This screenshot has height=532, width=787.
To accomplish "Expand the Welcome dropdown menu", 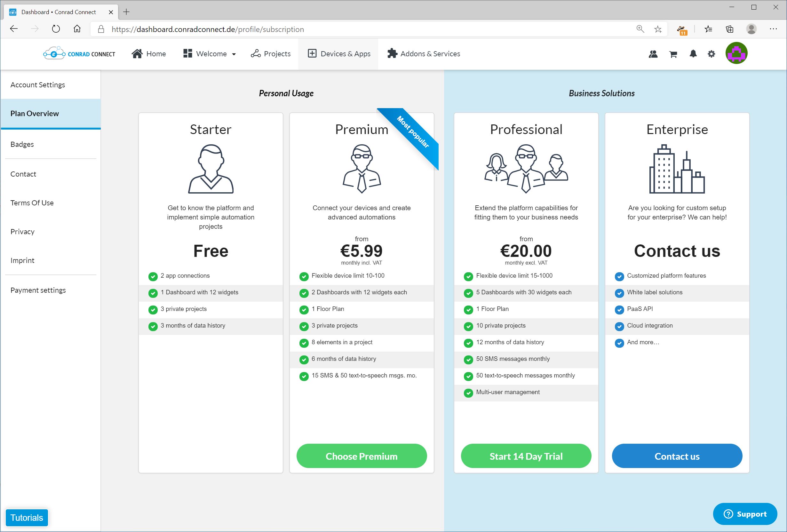I will click(x=210, y=54).
